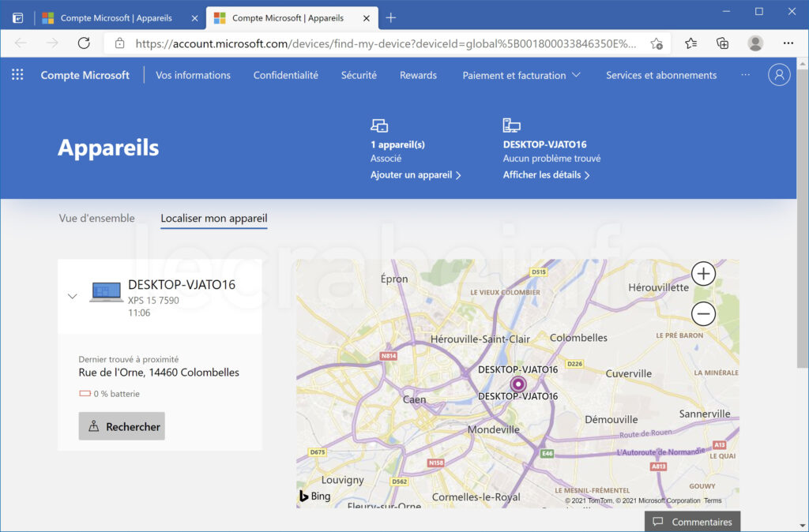Open the Bing logo on the map
809x532 pixels.
315,496
